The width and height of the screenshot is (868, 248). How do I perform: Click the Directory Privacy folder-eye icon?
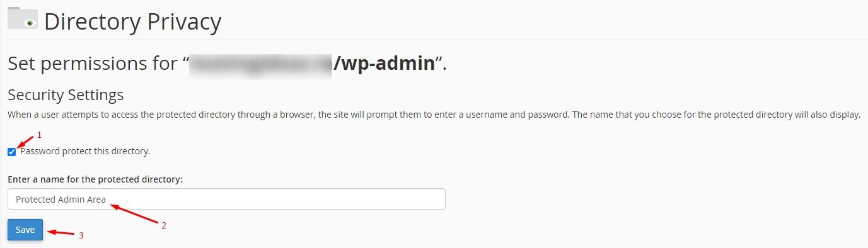tap(22, 19)
